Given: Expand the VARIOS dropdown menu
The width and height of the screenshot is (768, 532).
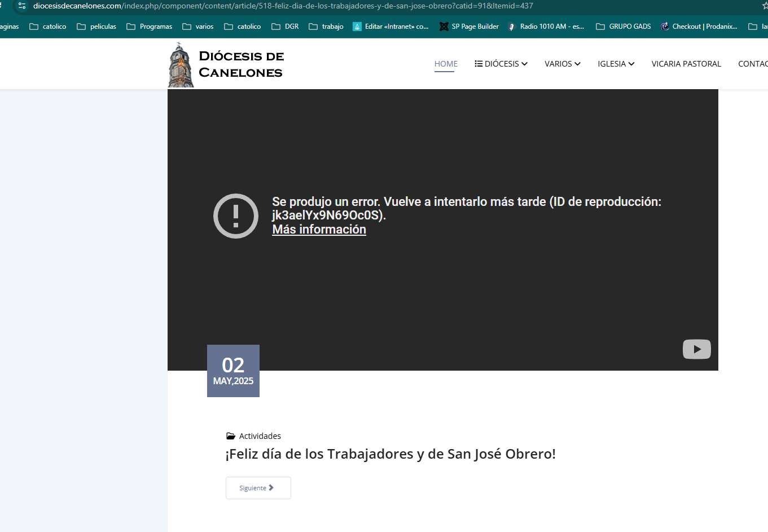Looking at the screenshot, I should point(563,64).
